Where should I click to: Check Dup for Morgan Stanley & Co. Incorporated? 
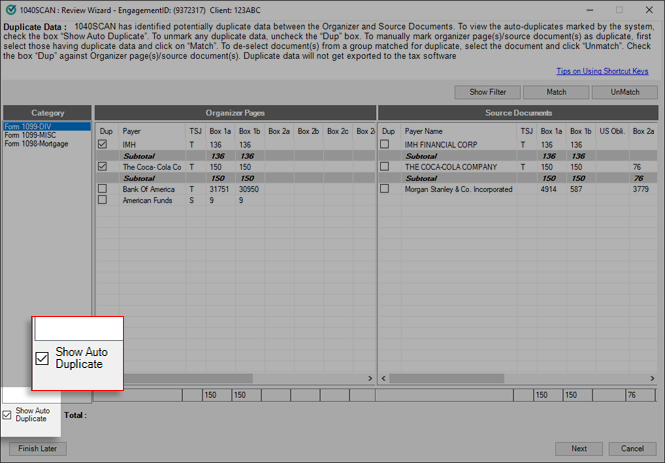coord(385,188)
